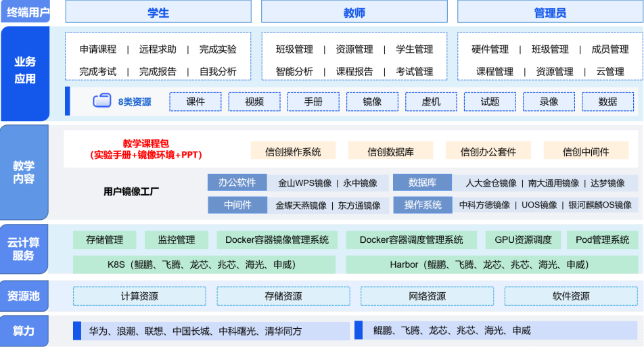Click Docker容器调度管理系统 box

point(411,240)
